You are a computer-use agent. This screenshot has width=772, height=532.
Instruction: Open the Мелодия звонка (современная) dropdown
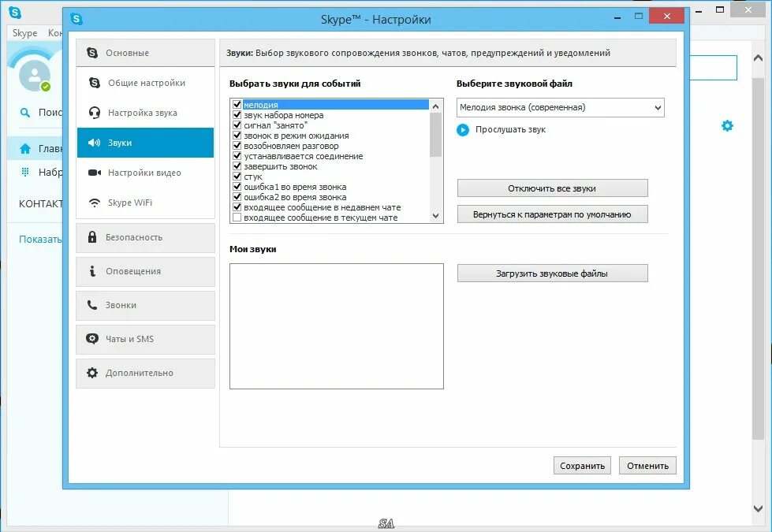[x=561, y=107]
